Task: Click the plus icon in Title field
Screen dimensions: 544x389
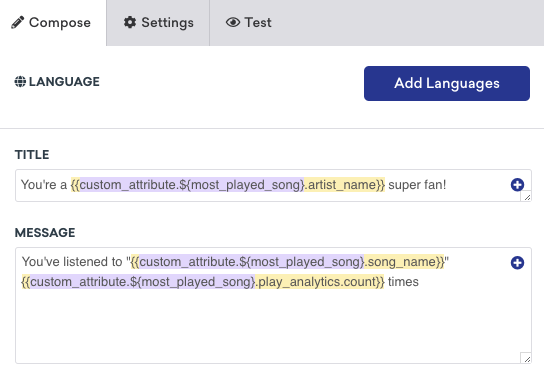Action: point(517,185)
